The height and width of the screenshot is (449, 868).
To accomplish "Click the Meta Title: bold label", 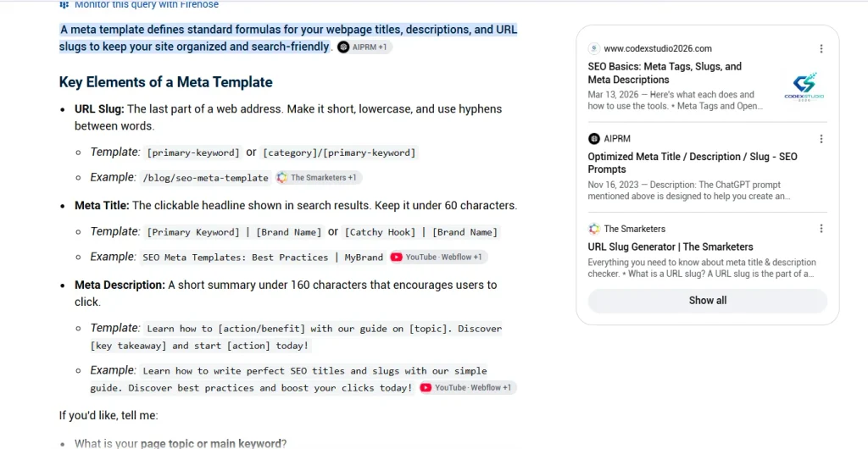I will [102, 206].
